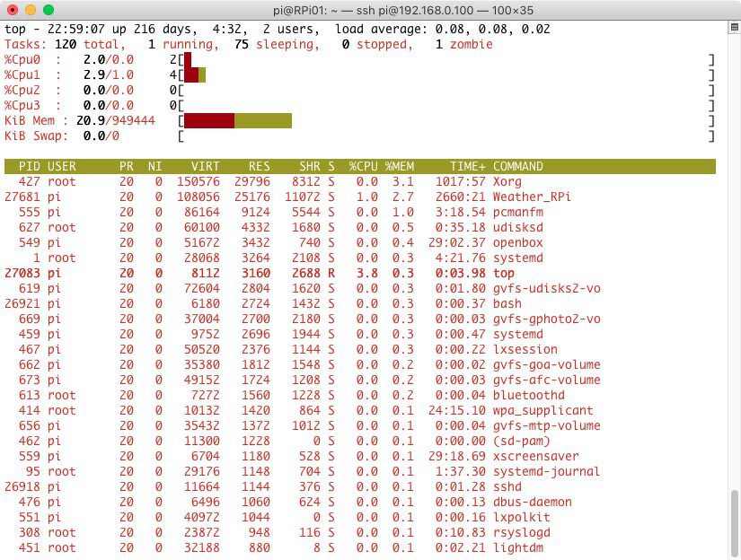Click the 'load average' text

click(x=381, y=30)
